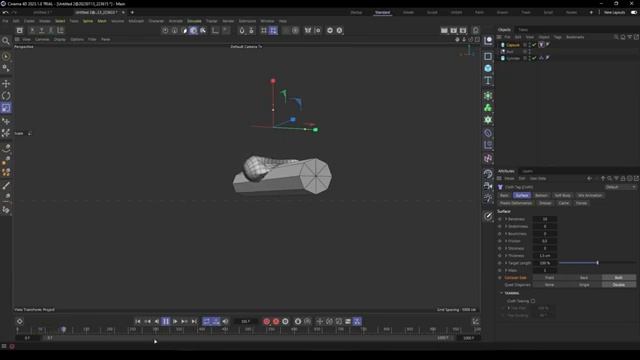Click the light object icon in palette
Viewport: 640px width, 360px height.
488,198
